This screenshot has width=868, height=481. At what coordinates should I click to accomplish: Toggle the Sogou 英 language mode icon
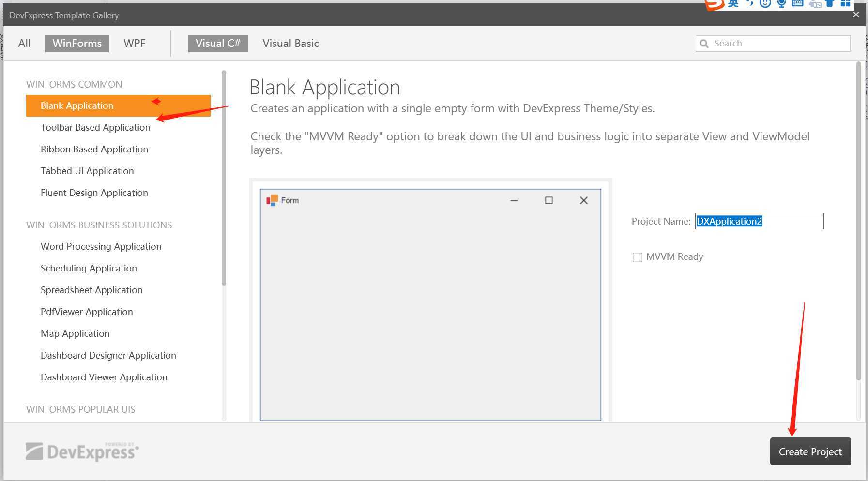[x=734, y=3]
